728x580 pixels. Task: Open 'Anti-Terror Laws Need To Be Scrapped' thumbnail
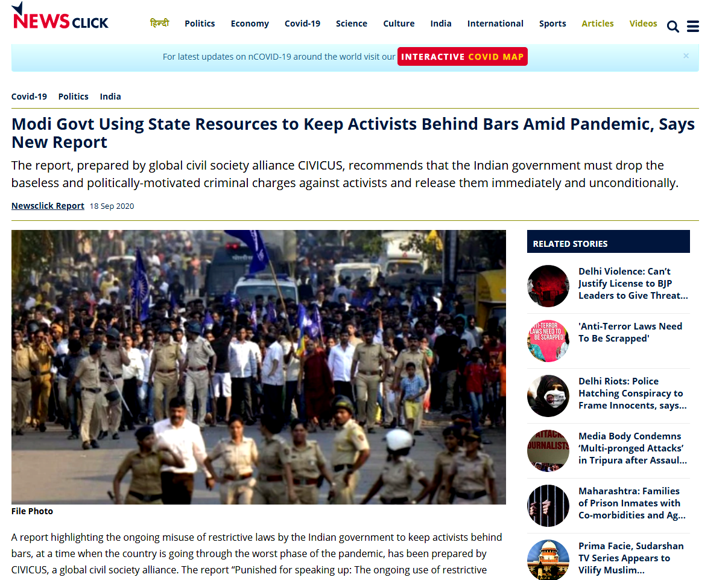[x=548, y=341]
